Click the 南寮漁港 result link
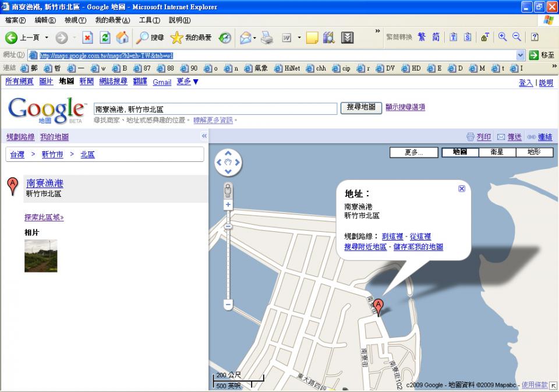 [45, 183]
